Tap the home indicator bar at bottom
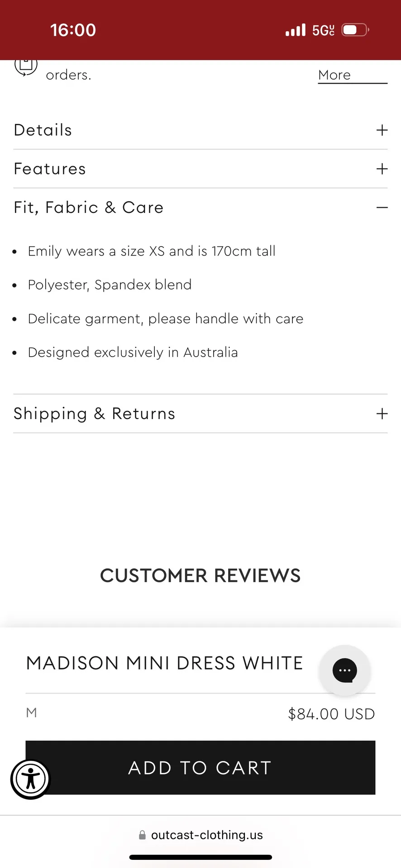 click(200, 857)
